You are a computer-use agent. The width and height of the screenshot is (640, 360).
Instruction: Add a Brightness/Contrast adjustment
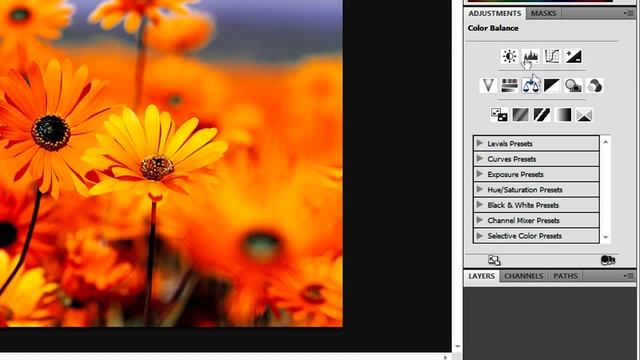tap(509, 56)
